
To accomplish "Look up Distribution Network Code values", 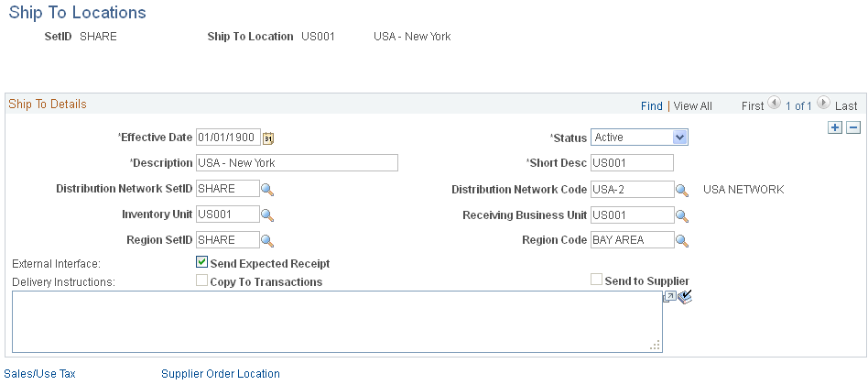I will click(682, 190).
